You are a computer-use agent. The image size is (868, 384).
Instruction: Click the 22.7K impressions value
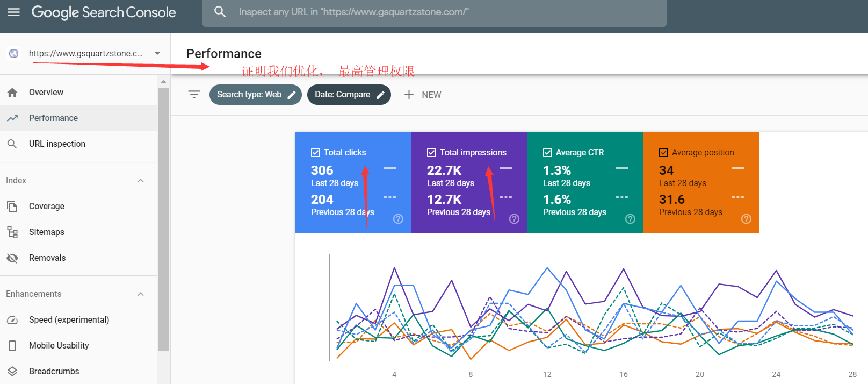tap(444, 170)
